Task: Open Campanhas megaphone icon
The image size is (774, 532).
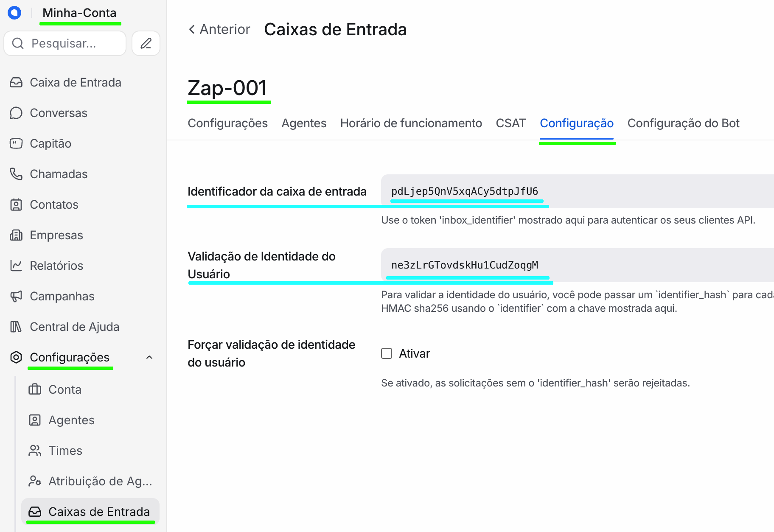Action: pyautogui.click(x=16, y=296)
